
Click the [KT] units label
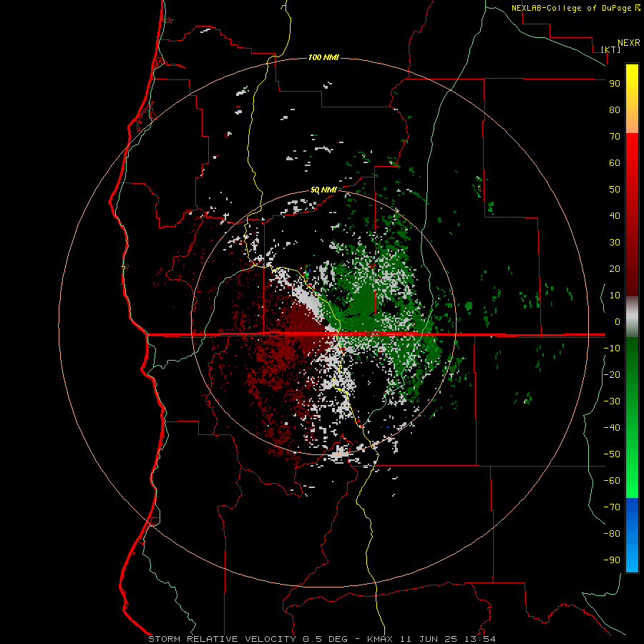pyautogui.click(x=611, y=49)
